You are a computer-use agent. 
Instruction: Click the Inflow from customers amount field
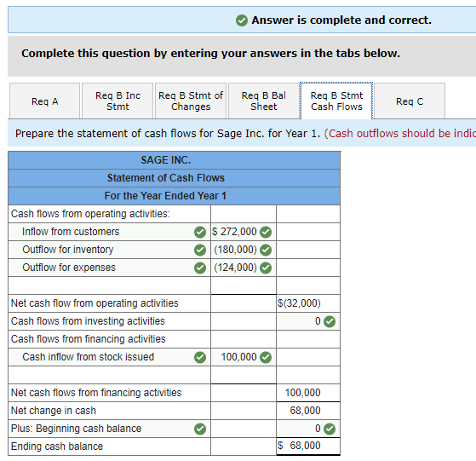tap(244, 232)
